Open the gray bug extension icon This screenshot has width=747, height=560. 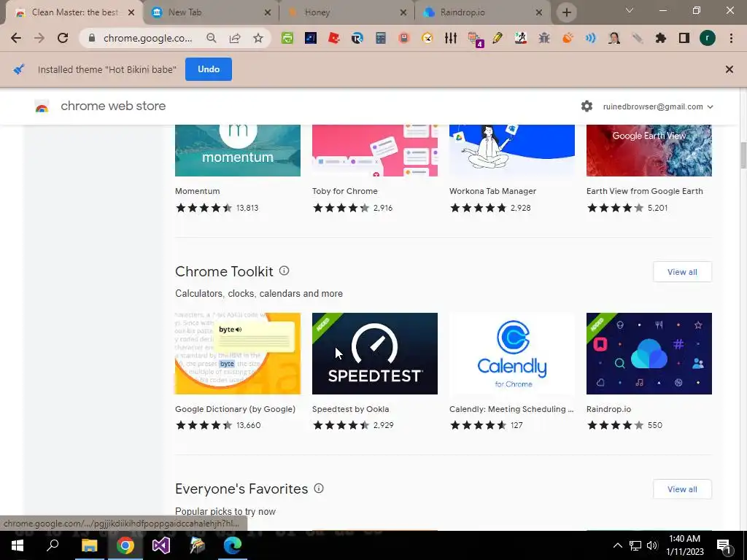click(x=544, y=38)
